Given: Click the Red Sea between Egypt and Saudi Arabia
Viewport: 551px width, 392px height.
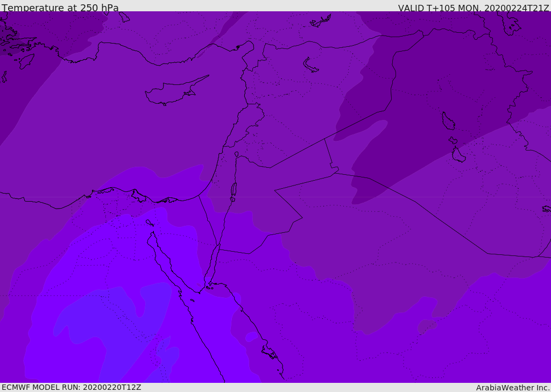Looking at the screenshot, I should click(x=226, y=333).
